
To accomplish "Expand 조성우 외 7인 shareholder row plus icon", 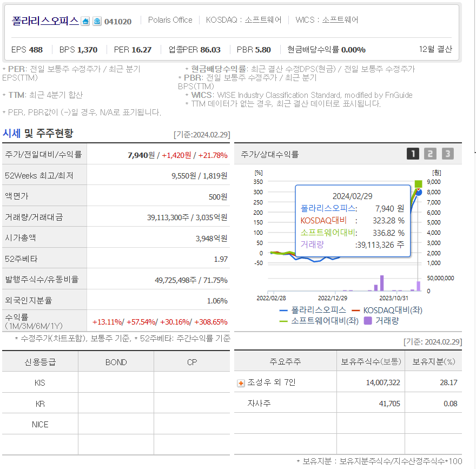I will [x=241, y=383].
